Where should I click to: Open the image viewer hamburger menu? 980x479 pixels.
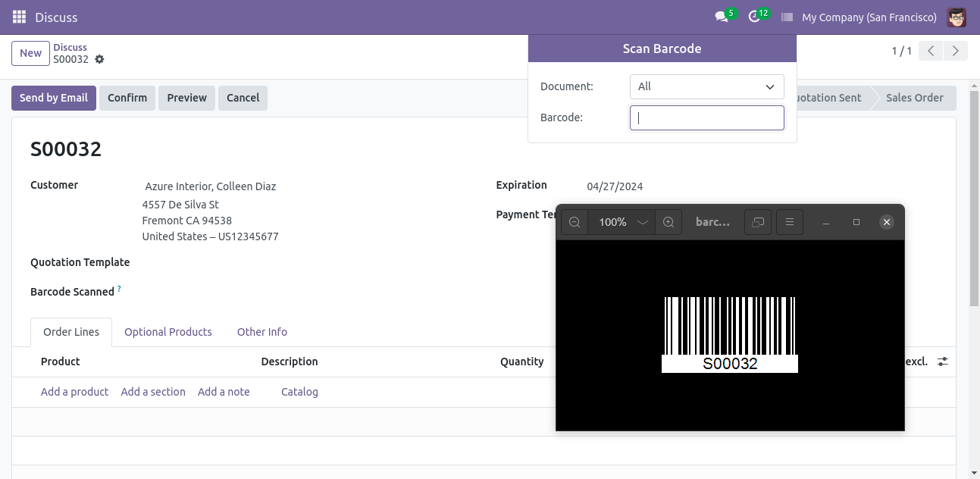(790, 222)
